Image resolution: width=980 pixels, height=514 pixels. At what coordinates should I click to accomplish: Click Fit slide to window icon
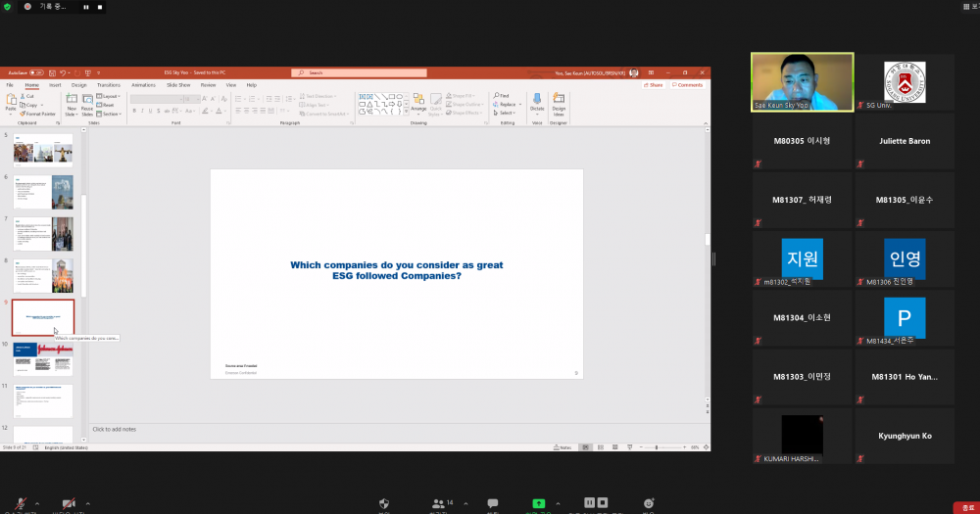[707, 447]
